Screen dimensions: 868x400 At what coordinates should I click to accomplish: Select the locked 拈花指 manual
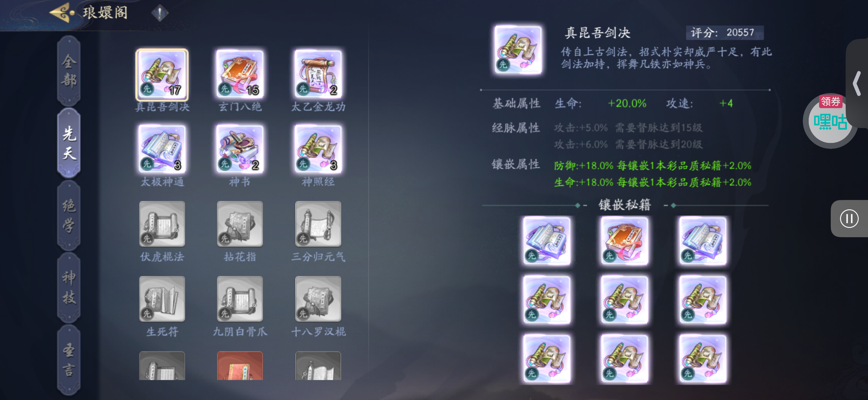tap(240, 224)
